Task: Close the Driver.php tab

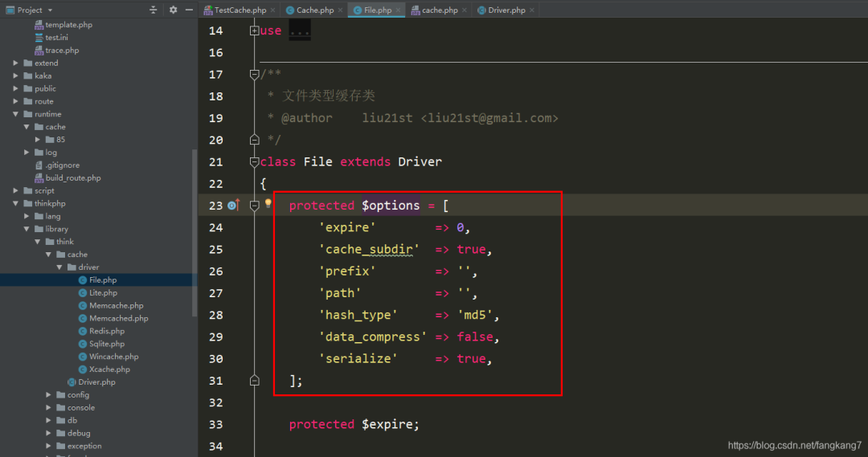Action: pos(532,10)
